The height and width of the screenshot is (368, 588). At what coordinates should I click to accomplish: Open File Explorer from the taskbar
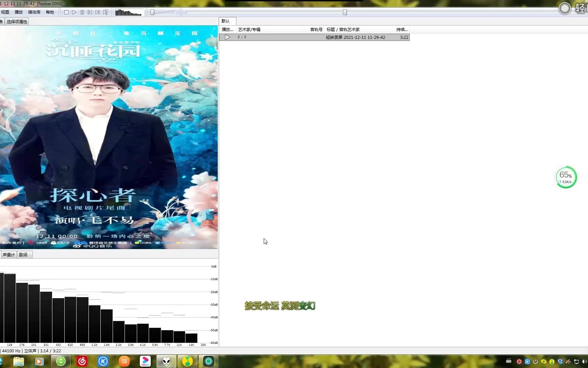18,361
